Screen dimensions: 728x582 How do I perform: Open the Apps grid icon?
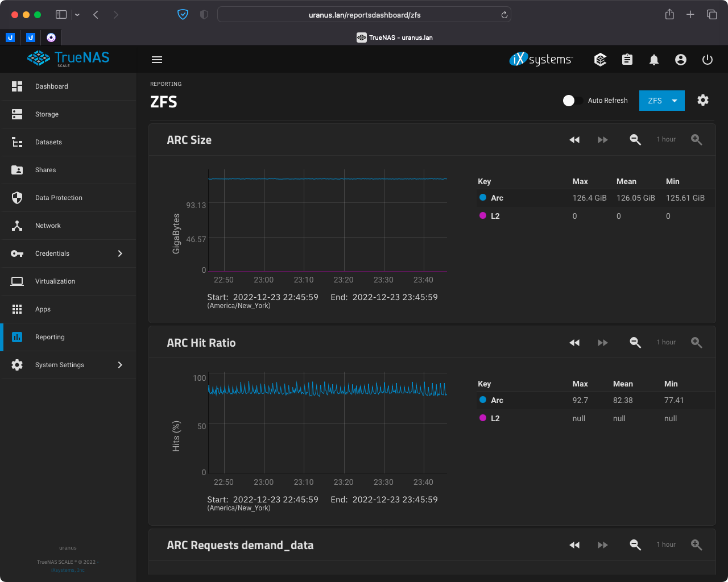click(x=17, y=309)
